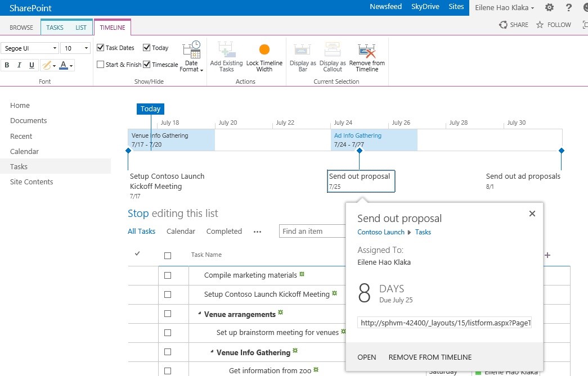This screenshot has height=376, width=588.
Task: Uncheck the Task Dates checkbox
Action: (x=100, y=48)
